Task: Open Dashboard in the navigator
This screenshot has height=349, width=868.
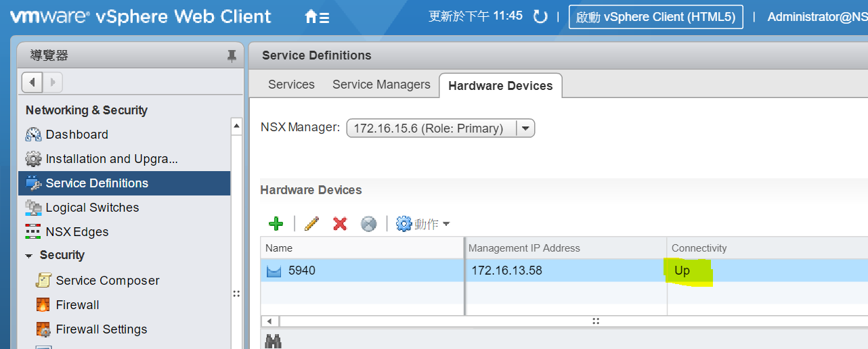Action: coord(77,135)
